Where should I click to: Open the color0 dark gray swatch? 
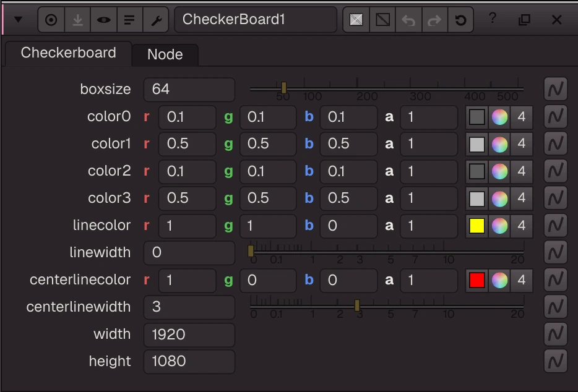[x=477, y=117]
